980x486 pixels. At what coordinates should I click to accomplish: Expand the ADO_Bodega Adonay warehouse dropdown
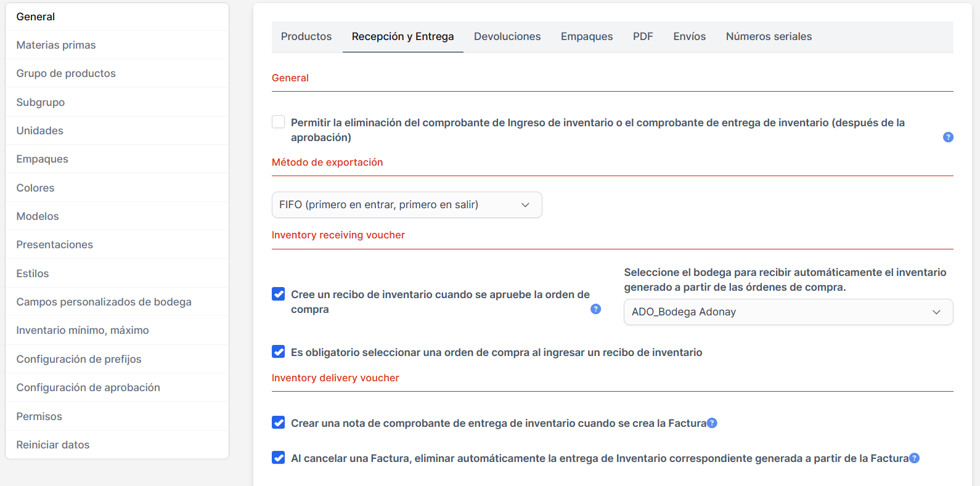click(x=788, y=312)
